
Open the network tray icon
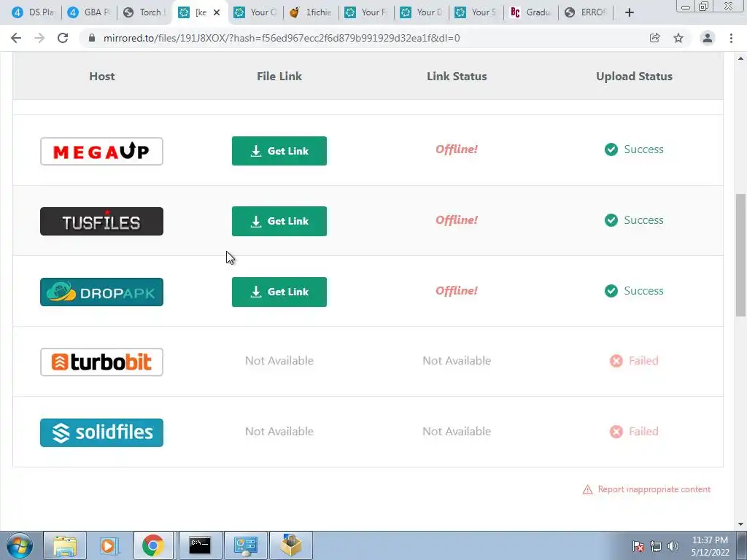656,547
